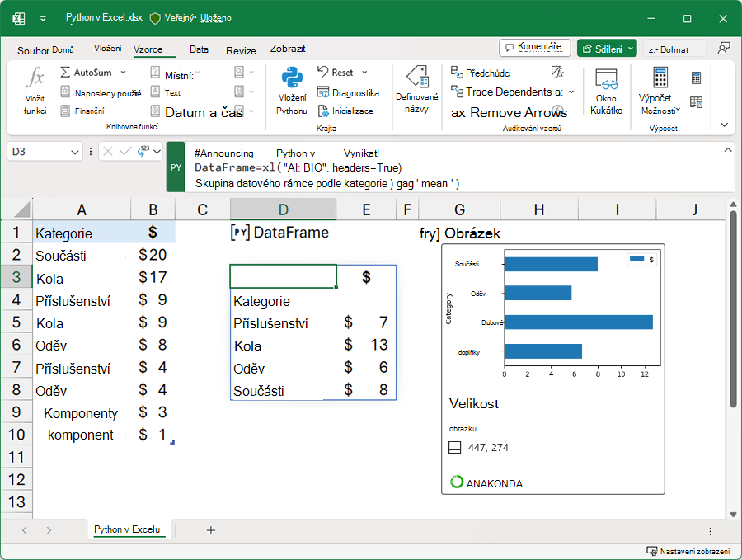
Task: Click the Name Box field showing D3
Action: coord(39,152)
